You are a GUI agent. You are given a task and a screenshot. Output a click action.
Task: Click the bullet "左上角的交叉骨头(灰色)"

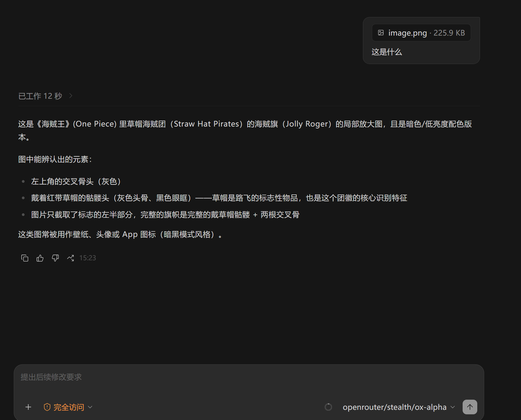click(x=76, y=182)
